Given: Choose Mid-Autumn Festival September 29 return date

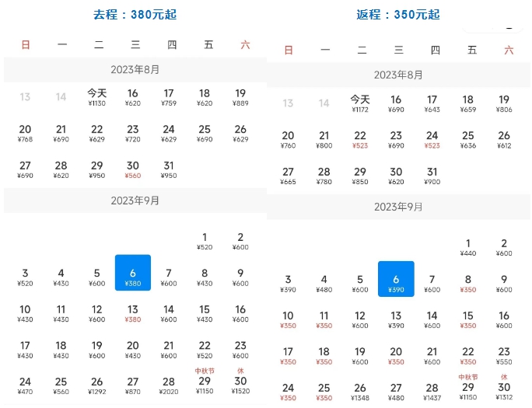Looking at the screenshot, I should pos(467,388).
